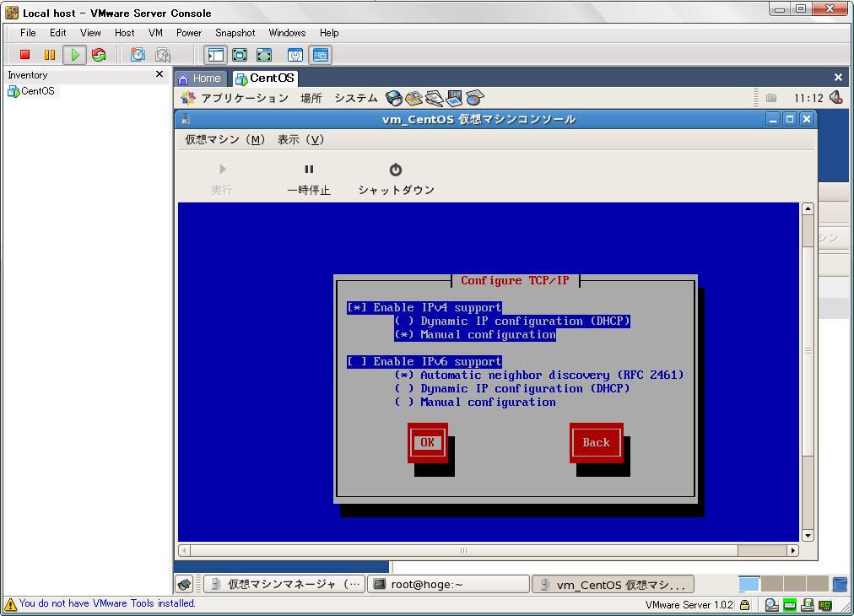Image resolution: width=854 pixels, height=616 pixels.
Task: Click the シャットダウン shutdown button
Action: click(396, 179)
